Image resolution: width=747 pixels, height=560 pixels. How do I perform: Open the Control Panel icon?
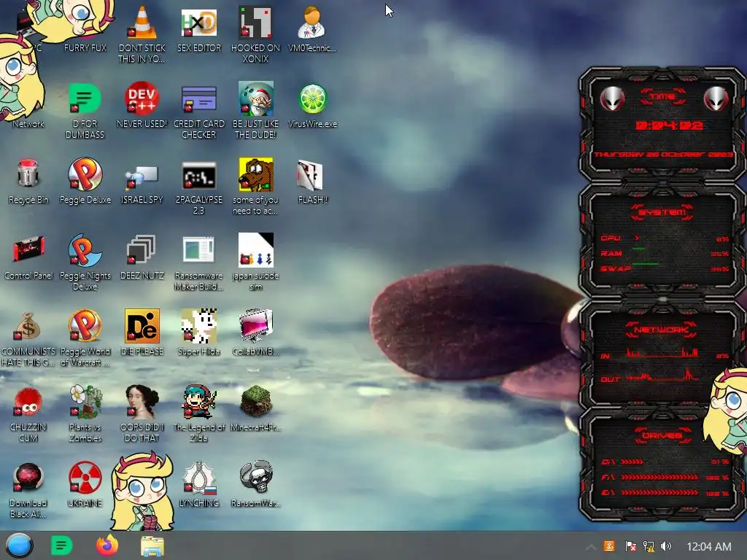[x=28, y=256]
